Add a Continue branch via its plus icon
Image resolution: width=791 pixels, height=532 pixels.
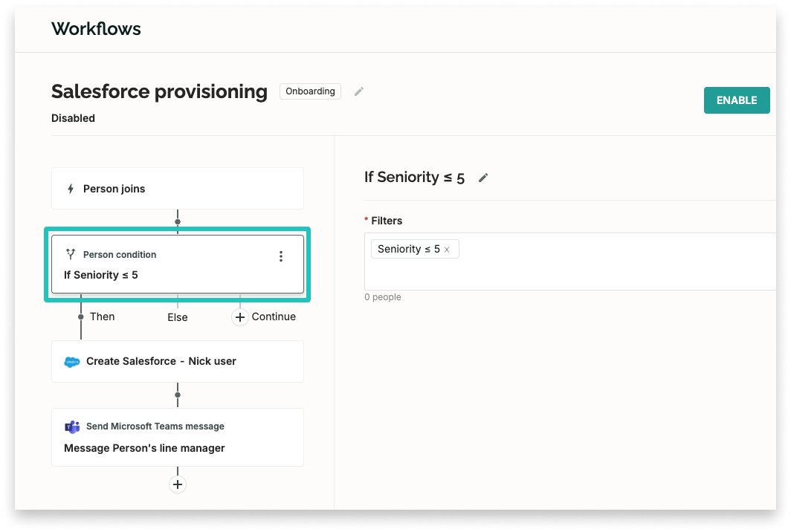pyautogui.click(x=239, y=317)
